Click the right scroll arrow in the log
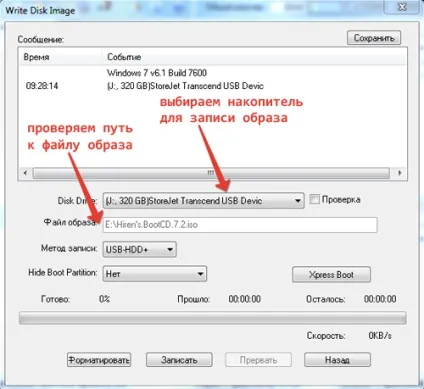424x389 pixels. [x=399, y=173]
